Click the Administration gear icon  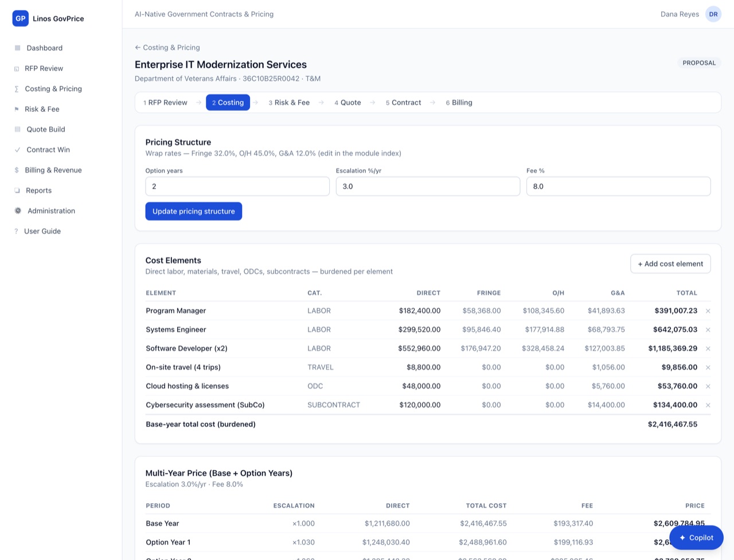click(18, 211)
